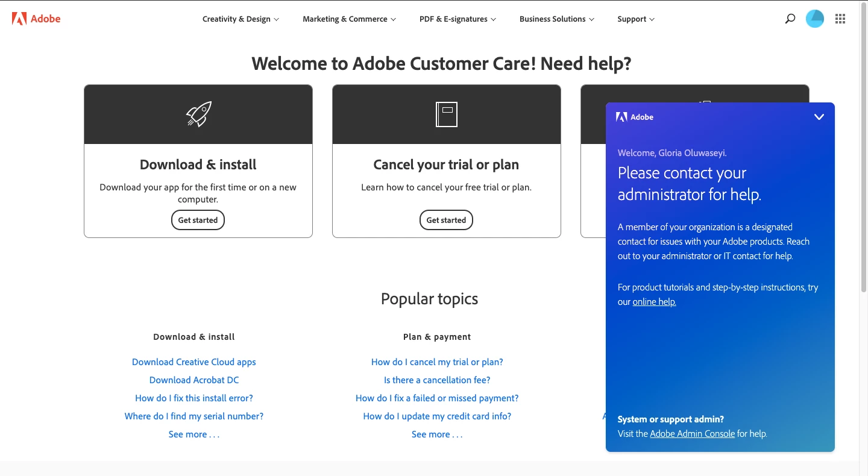Open How do I cancel my trial or plan?

(437, 362)
